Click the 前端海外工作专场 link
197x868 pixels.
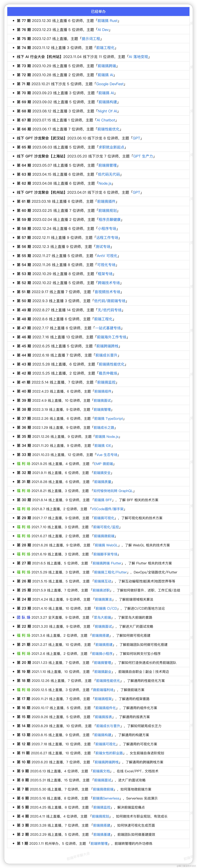coord(111,337)
